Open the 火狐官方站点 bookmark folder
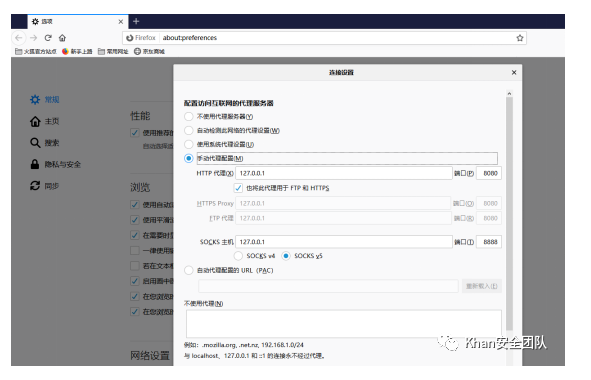The image size is (591, 380). pyautogui.click(x=35, y=51)
